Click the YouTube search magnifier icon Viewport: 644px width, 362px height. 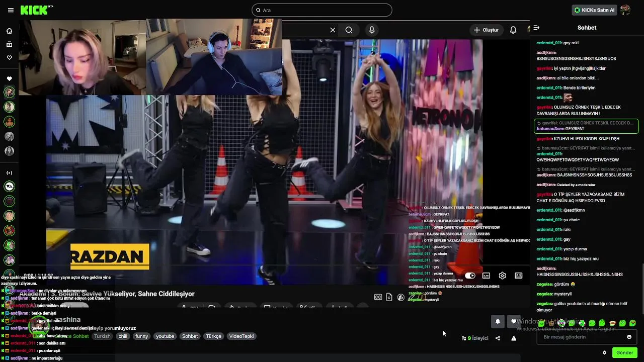click(349, 30)
